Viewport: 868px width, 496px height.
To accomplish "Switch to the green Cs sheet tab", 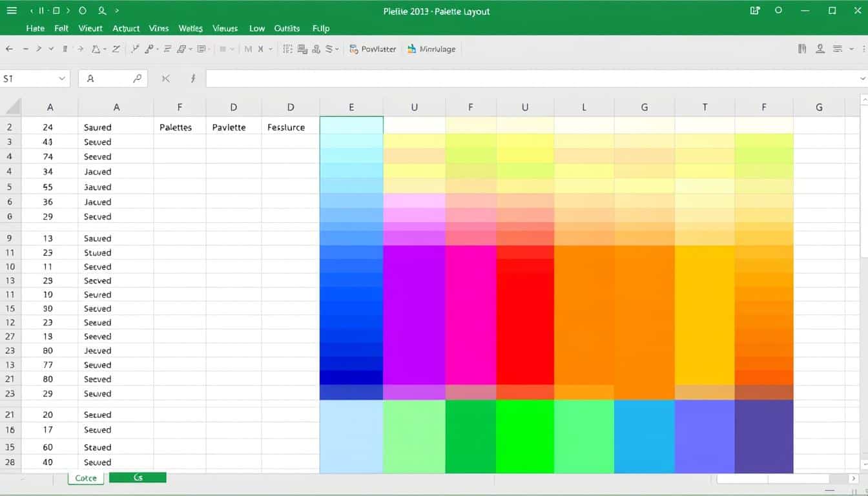I will coord(138,478).
